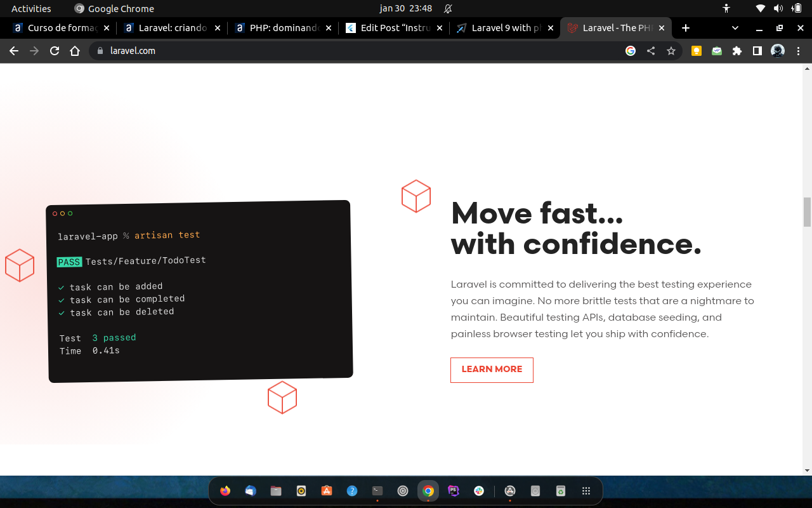Open PhpStorm from the dock
Image resolution: width=812 pixels, height=508 pixels.
(x=454, y=491)
